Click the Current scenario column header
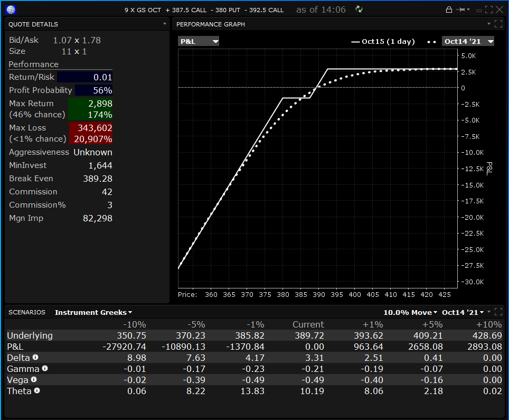This screenshot has width=509, height=420. pyautogui.click(x=308, y=324)
